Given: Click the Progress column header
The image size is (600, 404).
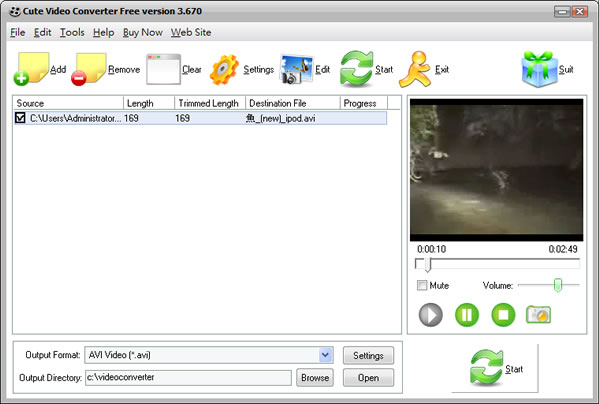Looking at the screenshot, I should [x=364, y=103].
